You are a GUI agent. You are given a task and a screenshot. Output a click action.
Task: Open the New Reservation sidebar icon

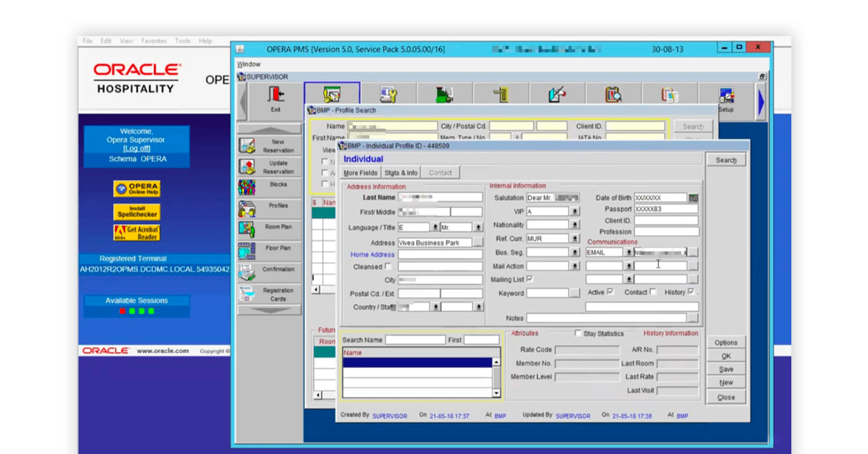[x=247, y=146]
